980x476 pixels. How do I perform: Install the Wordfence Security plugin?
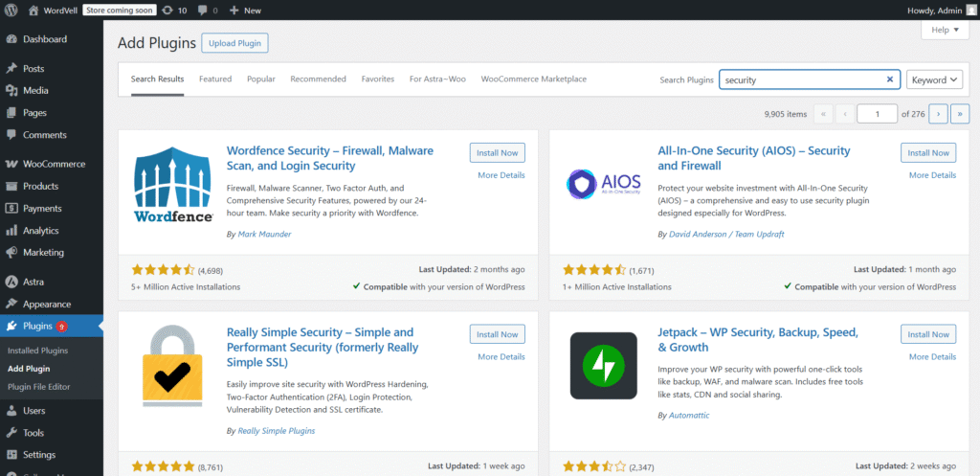click(x=498, y=152)
